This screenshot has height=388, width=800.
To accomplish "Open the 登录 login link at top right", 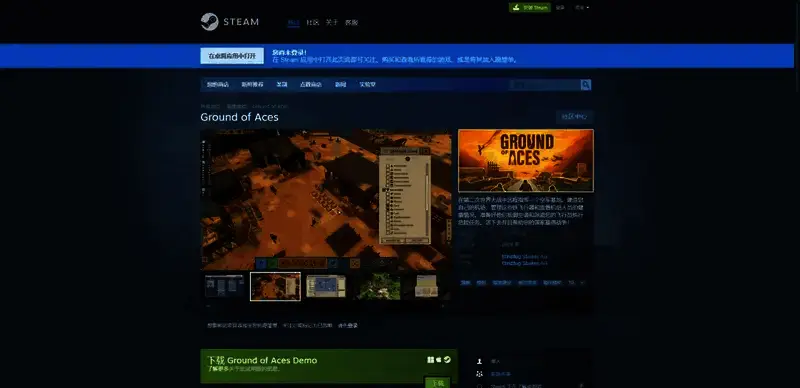I will [560, 8].
